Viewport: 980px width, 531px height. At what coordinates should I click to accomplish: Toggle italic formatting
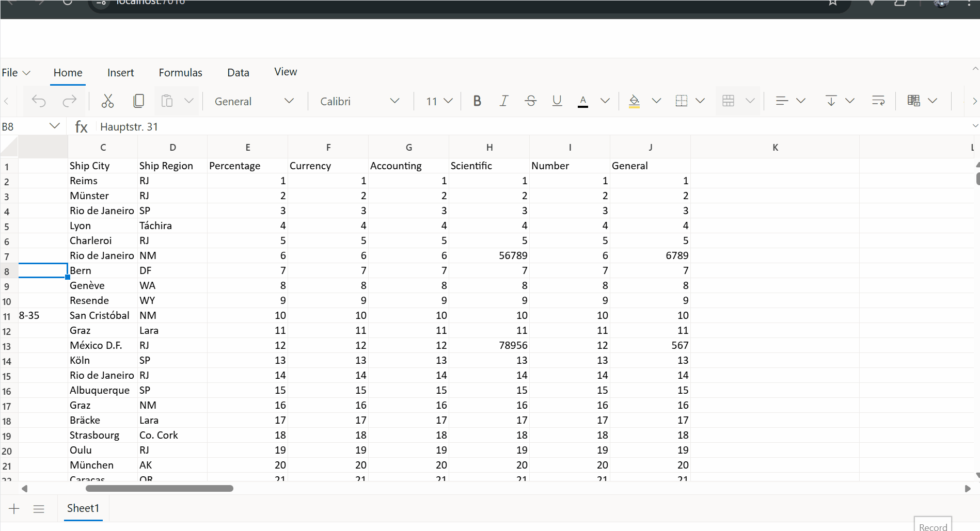click(503, 101)
